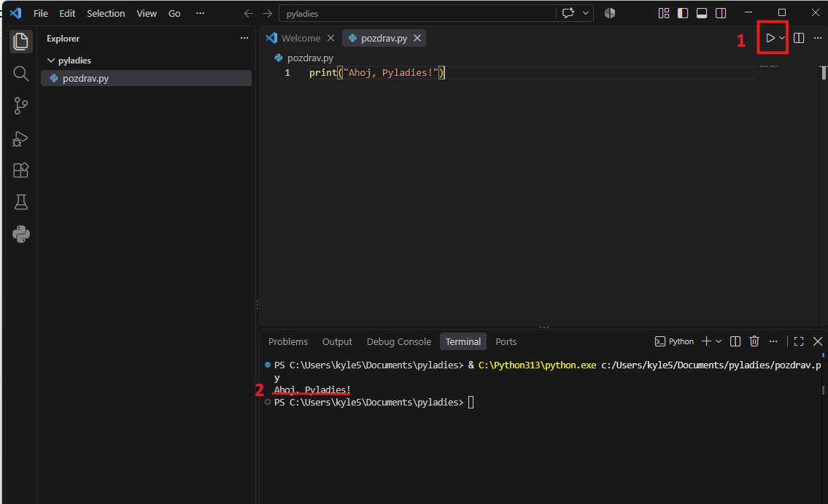Switch to the Welcome tab

click(301, 38)
